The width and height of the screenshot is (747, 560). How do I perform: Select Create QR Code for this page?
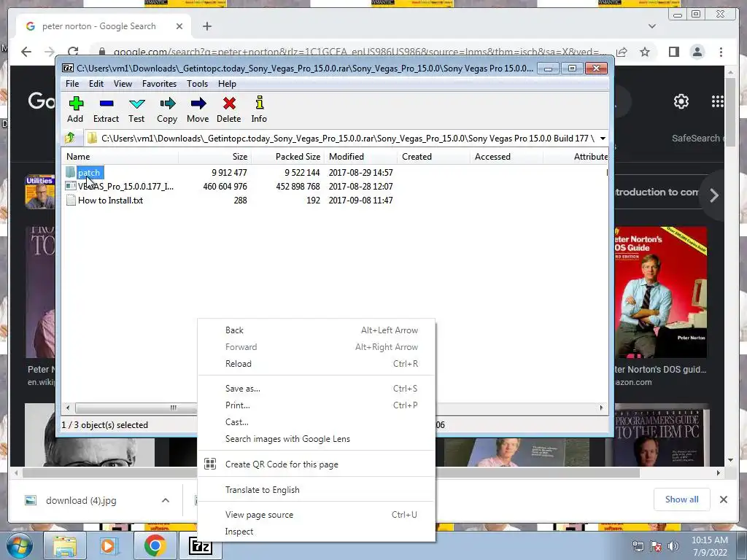[x=317, y=464]
